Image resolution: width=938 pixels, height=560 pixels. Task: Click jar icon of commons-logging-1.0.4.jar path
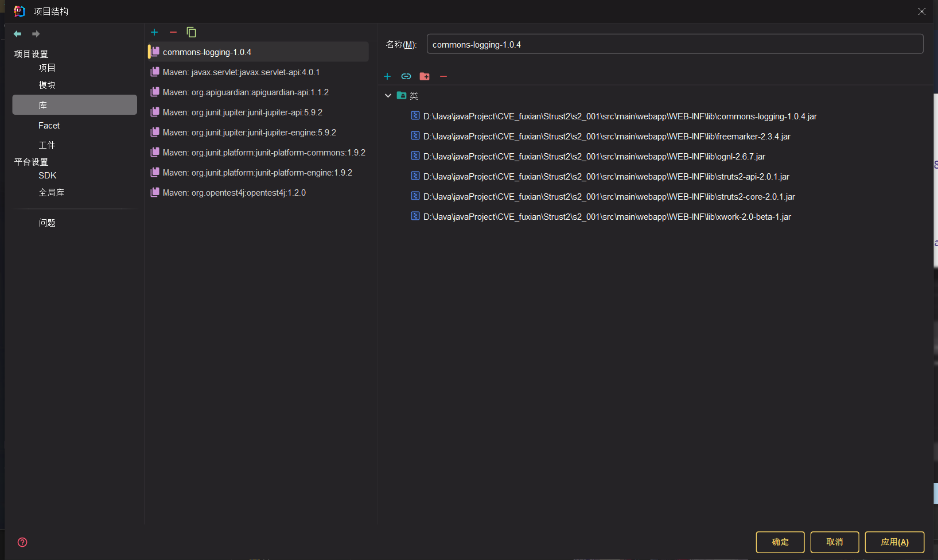(x=415, y=115)
